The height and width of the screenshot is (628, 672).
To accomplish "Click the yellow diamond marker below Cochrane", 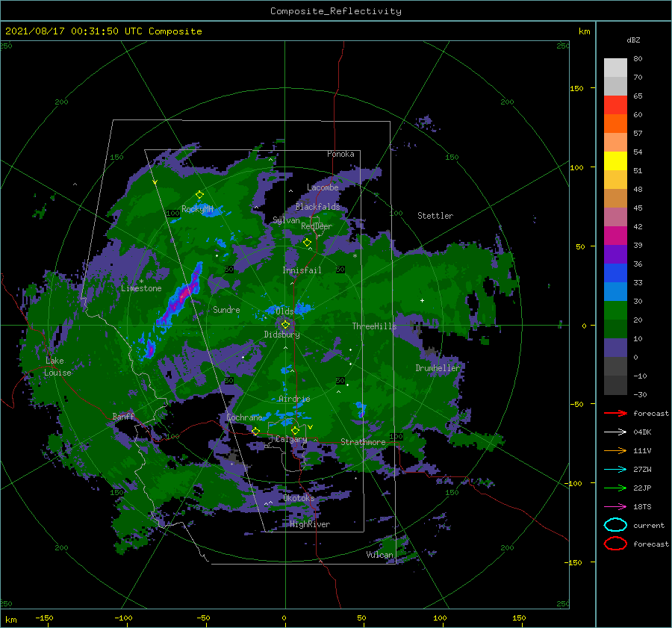I will pos(256,432).
